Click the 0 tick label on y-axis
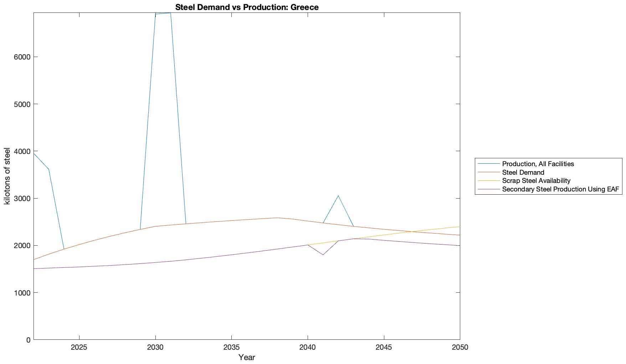 [28, 340]
